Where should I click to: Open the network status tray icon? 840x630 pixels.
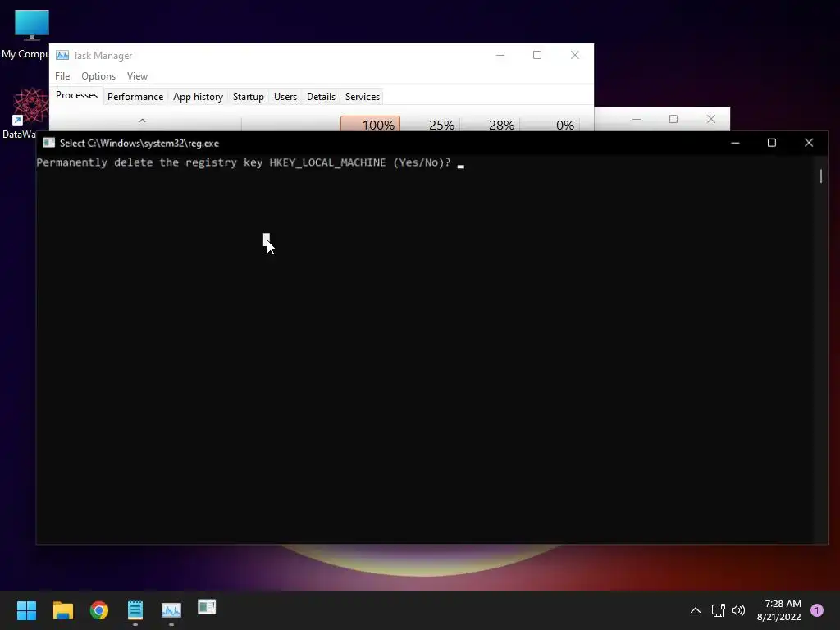click(x=719, y=610)
